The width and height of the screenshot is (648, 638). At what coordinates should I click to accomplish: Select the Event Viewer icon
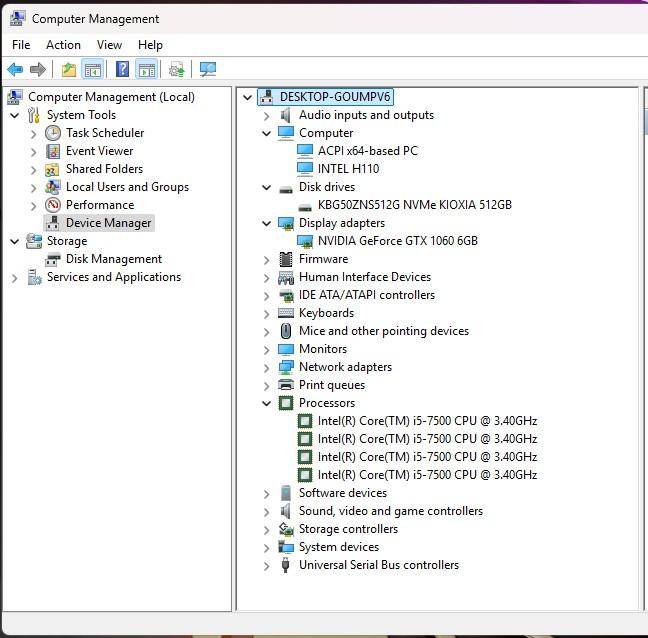pos(52,151)
